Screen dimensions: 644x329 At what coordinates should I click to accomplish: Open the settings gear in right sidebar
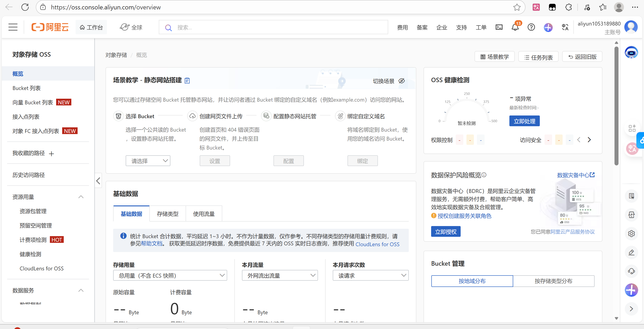click(631, 233)
